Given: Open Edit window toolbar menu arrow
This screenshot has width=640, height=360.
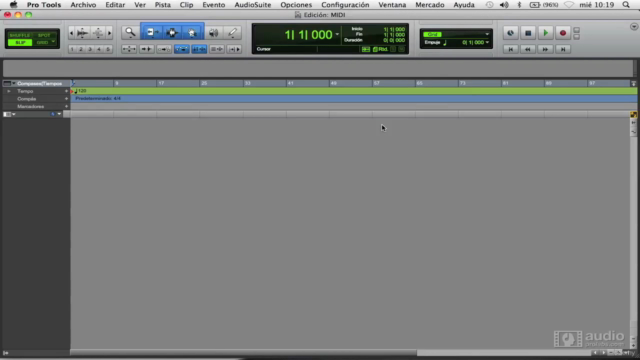Looking at the screenshot, I should pyautogui.click(x=633, y=27).
